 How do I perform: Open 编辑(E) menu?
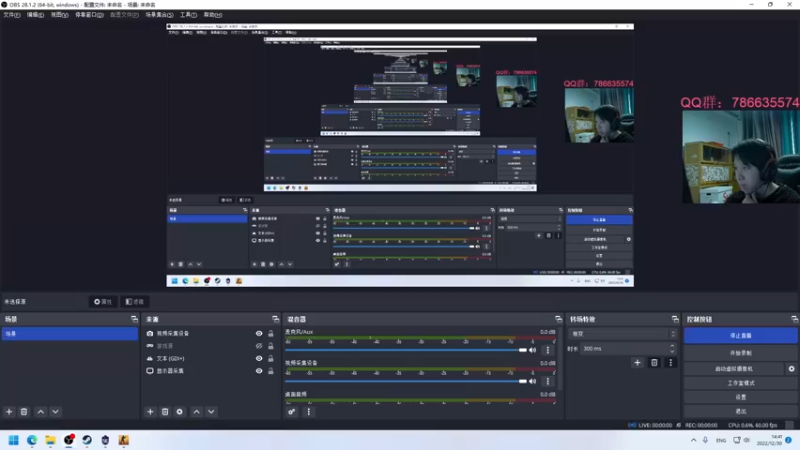point(35,15)
